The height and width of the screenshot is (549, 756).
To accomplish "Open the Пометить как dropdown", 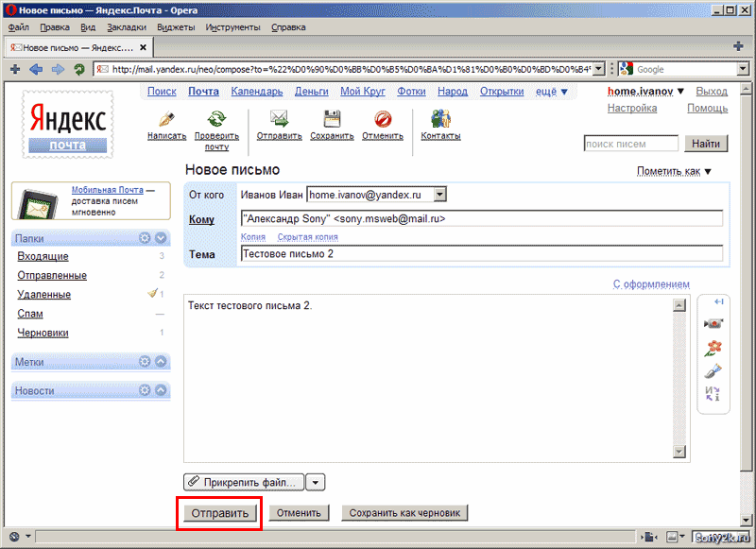I will coord(674,171).
